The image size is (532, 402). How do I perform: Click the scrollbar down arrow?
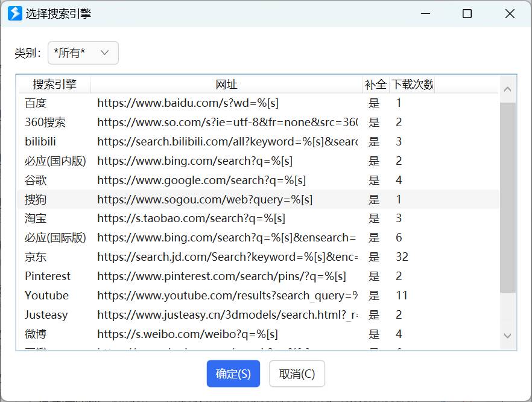click(x=508, y=336)
